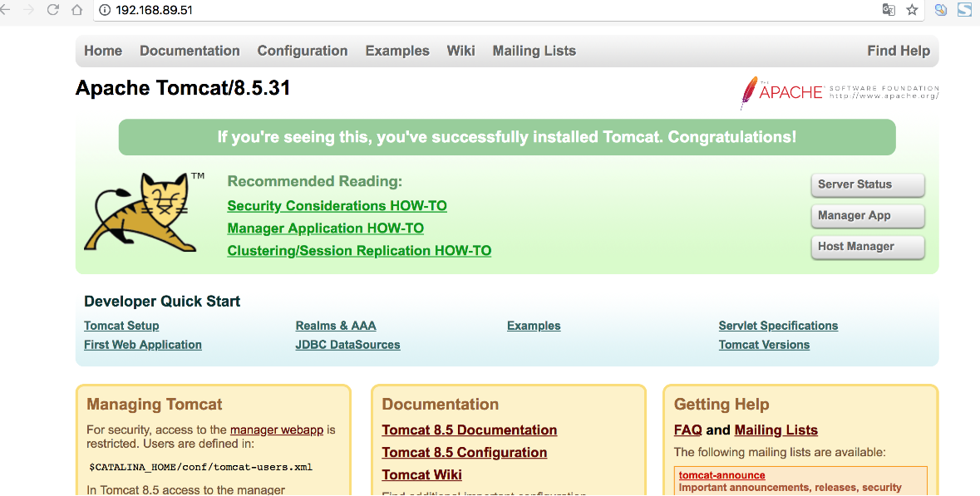This screenshot has width=980, height=496.
Task: Click the Recommended Reading heading
Action: (x=315, y=181)
